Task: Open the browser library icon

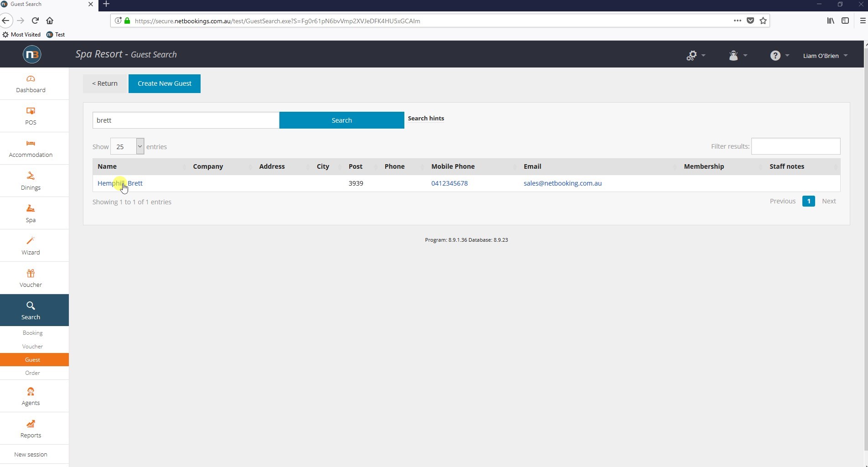Action: [831, 21]
